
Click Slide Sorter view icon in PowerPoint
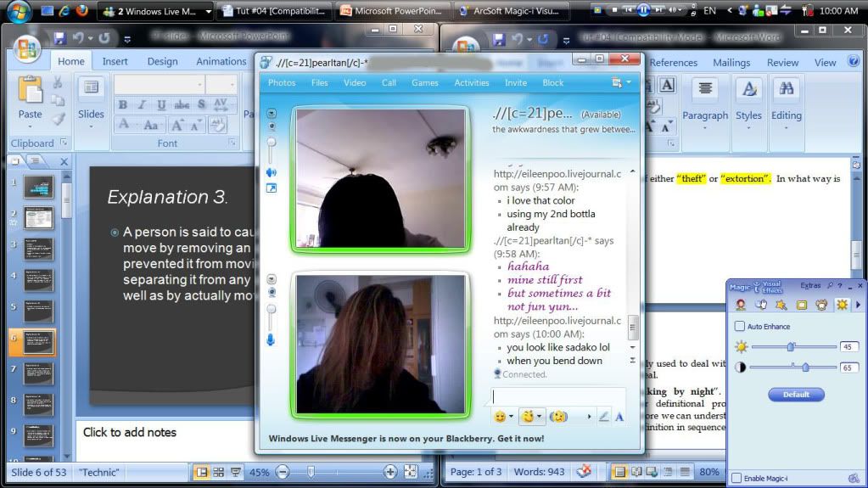[219, 472]
